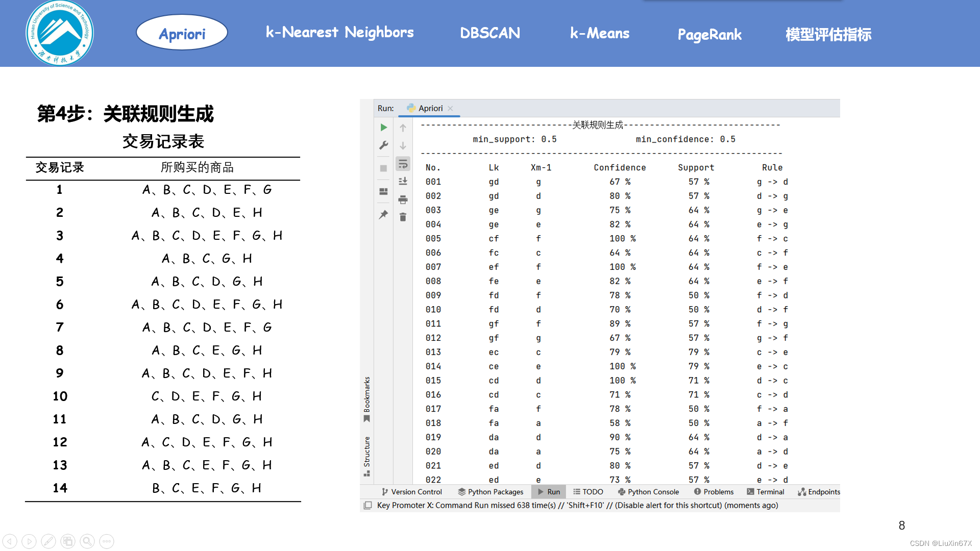Expand the Bookmarks side panel

(366, 399)
